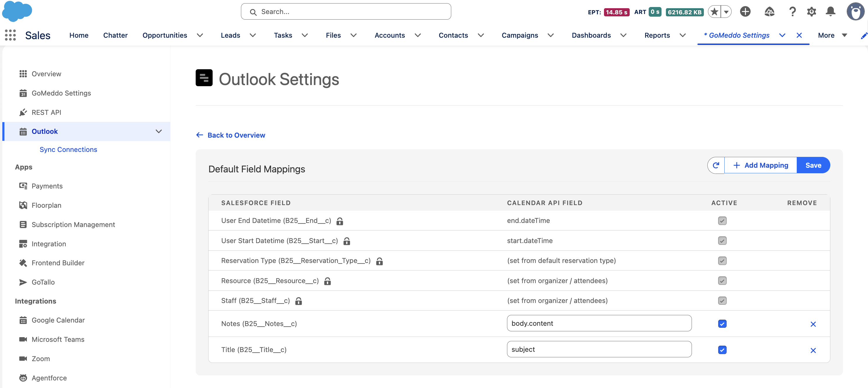
Task: Click Active checkbox for User End Datetime
Action: (x=722, y=221)
